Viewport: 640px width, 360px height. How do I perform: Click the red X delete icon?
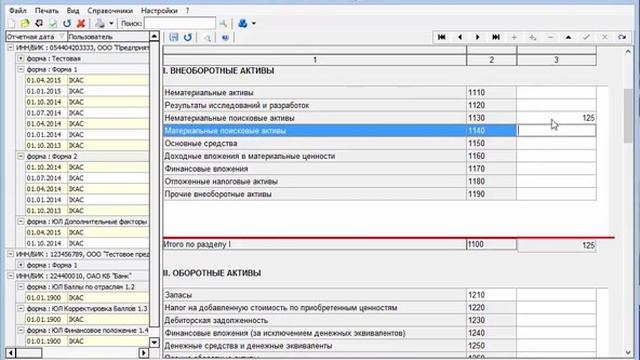click(x=81, y=23)
